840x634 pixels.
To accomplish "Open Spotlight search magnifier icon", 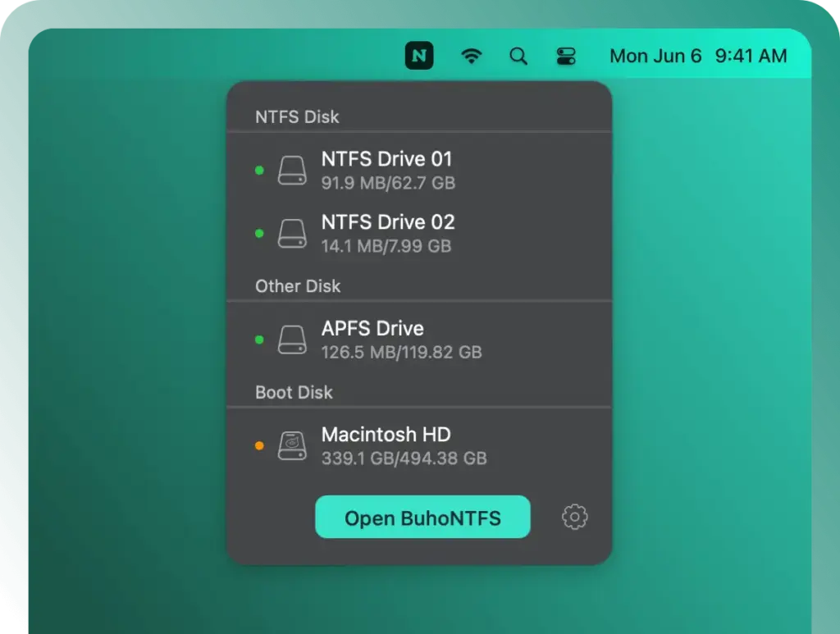I will coord(518,56).
